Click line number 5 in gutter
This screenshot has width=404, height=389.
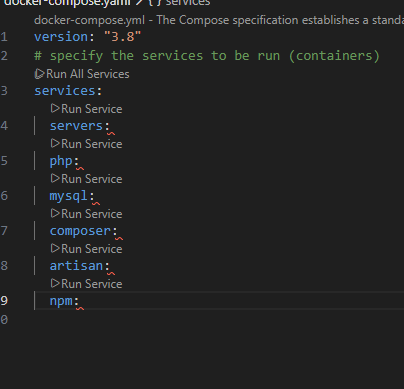tap(4, 161)
